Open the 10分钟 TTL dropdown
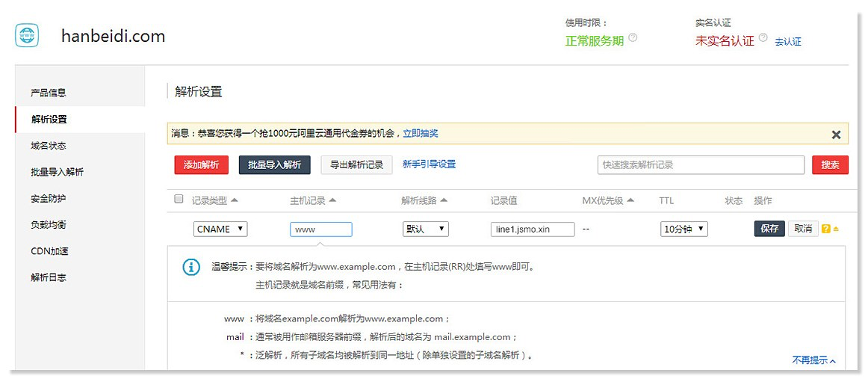 tap(684, 229)
